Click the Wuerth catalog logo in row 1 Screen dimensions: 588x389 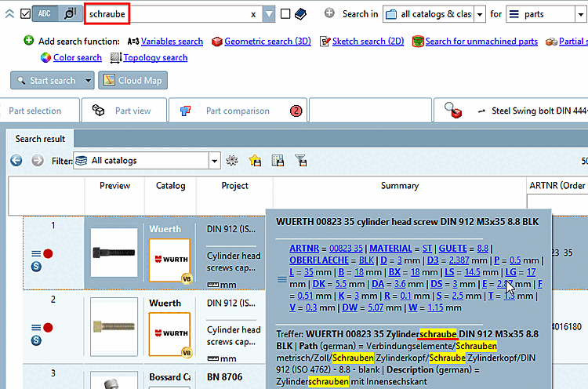(169, 260)
